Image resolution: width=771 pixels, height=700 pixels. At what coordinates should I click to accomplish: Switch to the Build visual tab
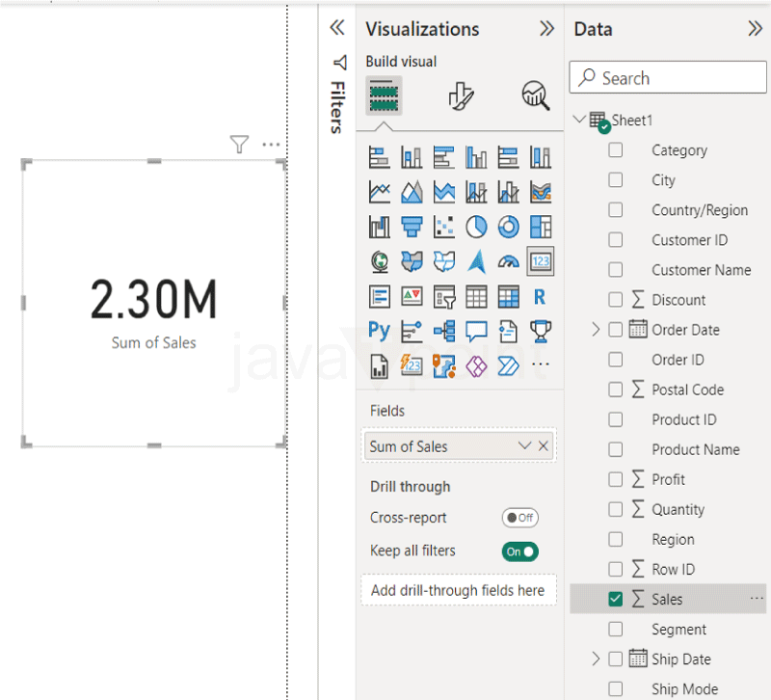click(x=384, y=95)
